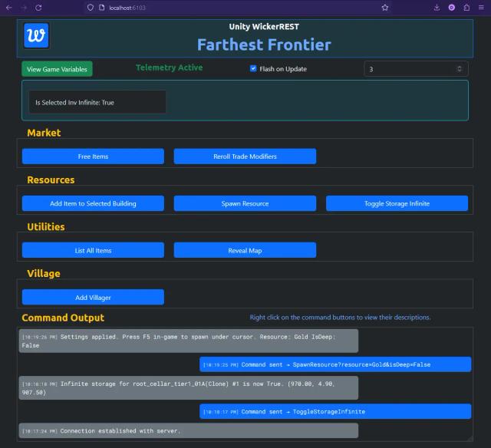491x448 pixels.
Task: Click the Free Items button
Action: click(x=93, y=156)
